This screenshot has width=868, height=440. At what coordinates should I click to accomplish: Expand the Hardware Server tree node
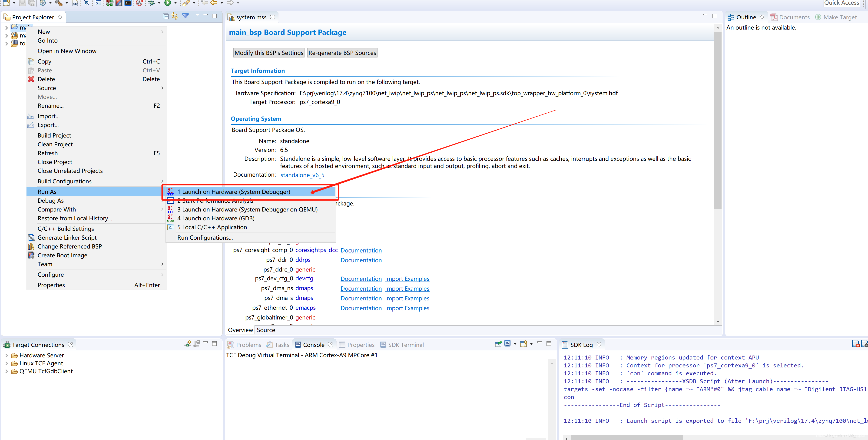coord(7,355)
